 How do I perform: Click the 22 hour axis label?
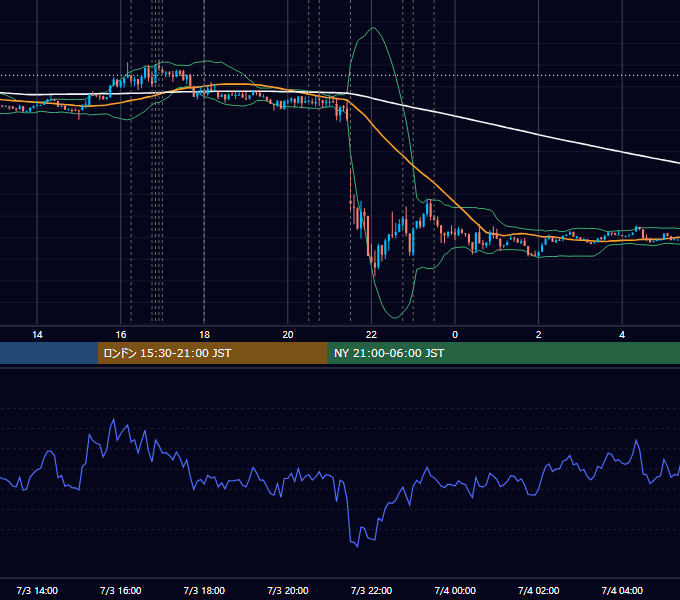coord(371,335)
